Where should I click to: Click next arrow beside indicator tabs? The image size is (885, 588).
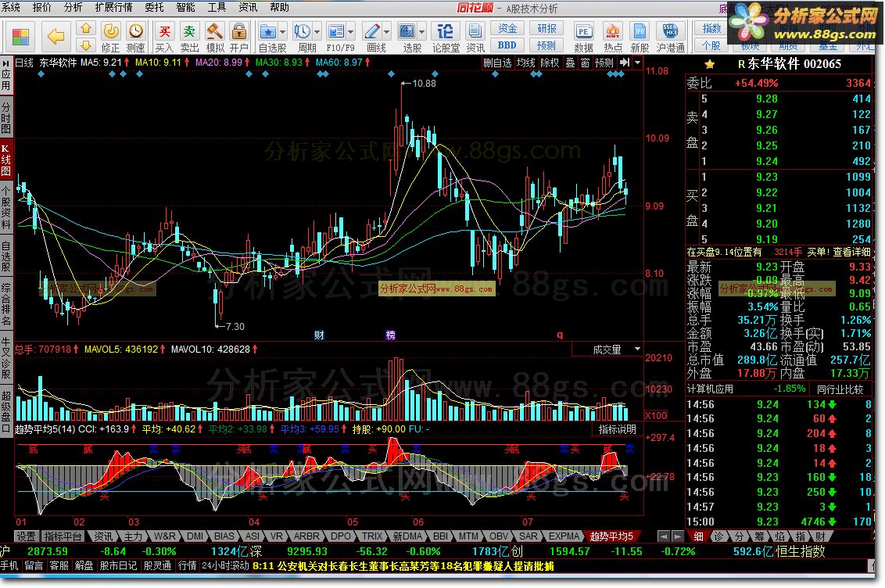click(677, 536)
